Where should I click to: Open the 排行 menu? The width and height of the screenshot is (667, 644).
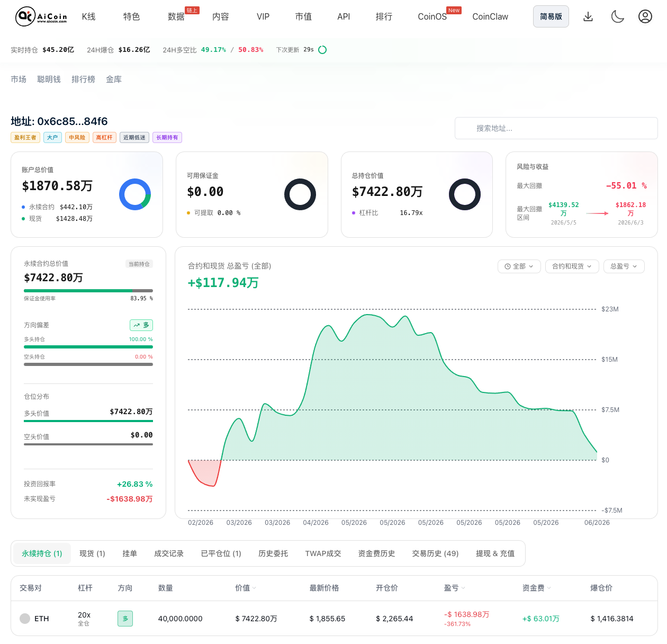(x=384, y=17)
